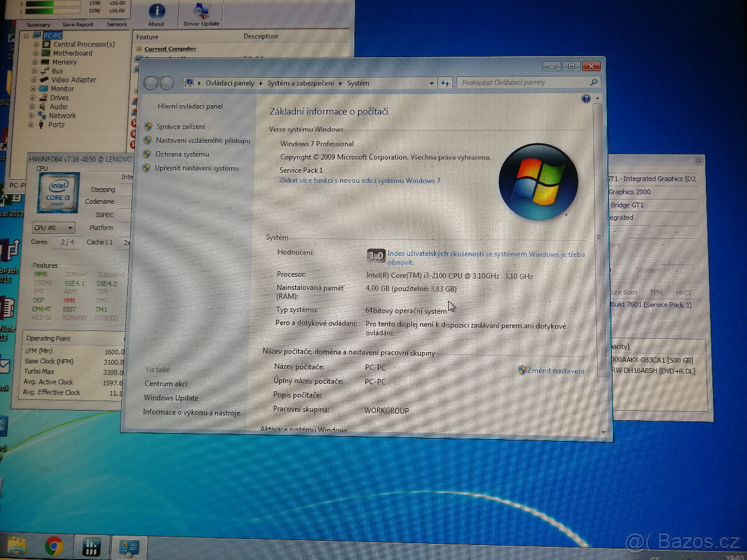
Task: Click Změnit nastavení link
Action: (556, 371)
